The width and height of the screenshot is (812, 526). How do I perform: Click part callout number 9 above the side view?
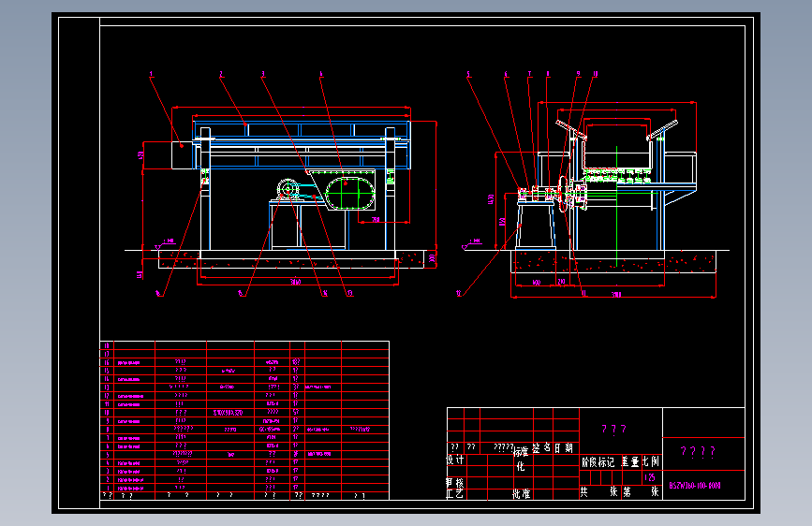[x=579, y=74]
